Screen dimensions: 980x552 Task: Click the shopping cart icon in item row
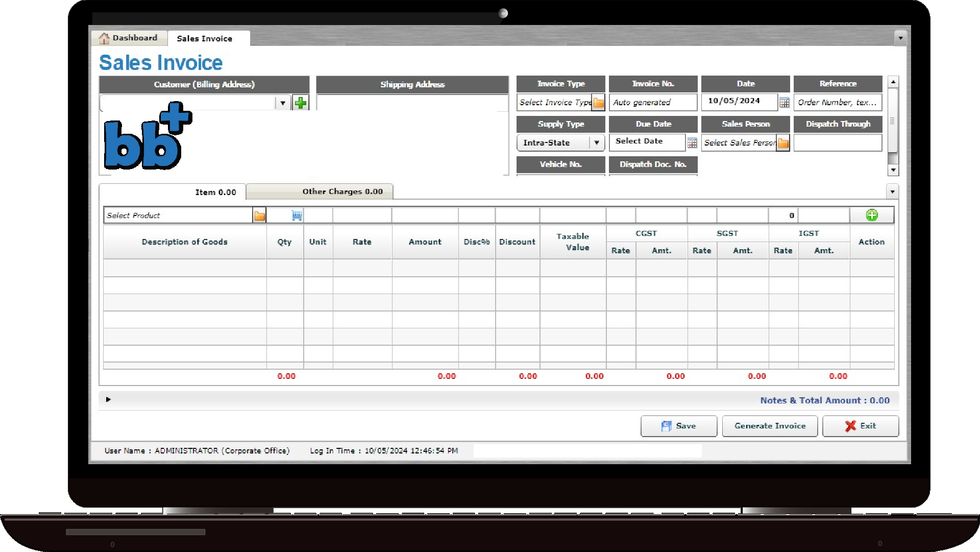[x=297, y=215]
